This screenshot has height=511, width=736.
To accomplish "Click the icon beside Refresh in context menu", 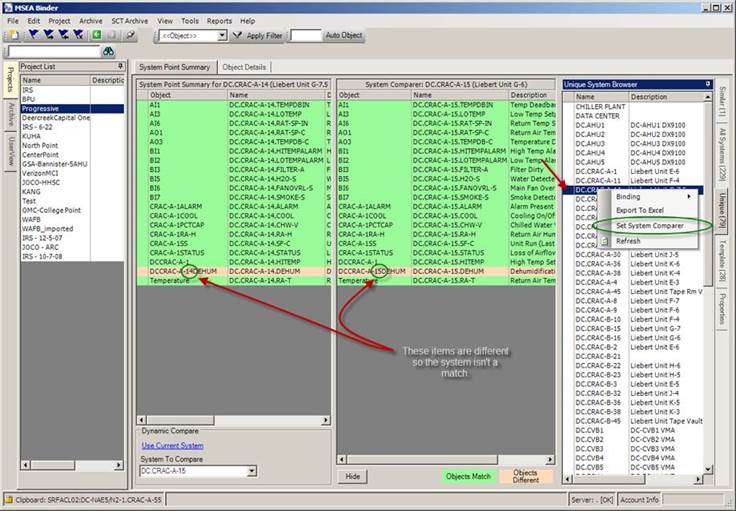I will click(605, 241).
